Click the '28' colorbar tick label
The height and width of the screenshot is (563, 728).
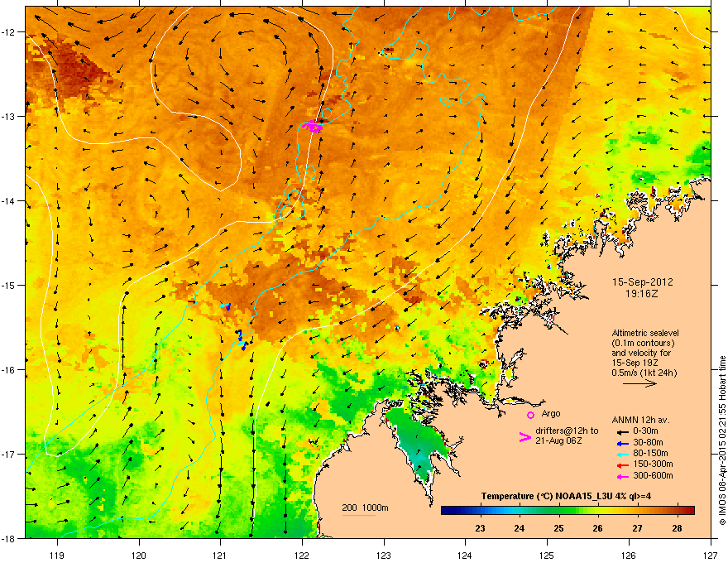tap(677, 528)
